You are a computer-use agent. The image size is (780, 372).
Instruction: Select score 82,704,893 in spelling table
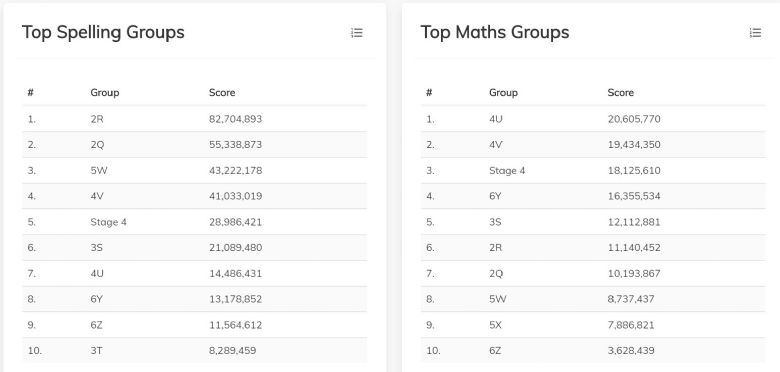click(235, 119)
